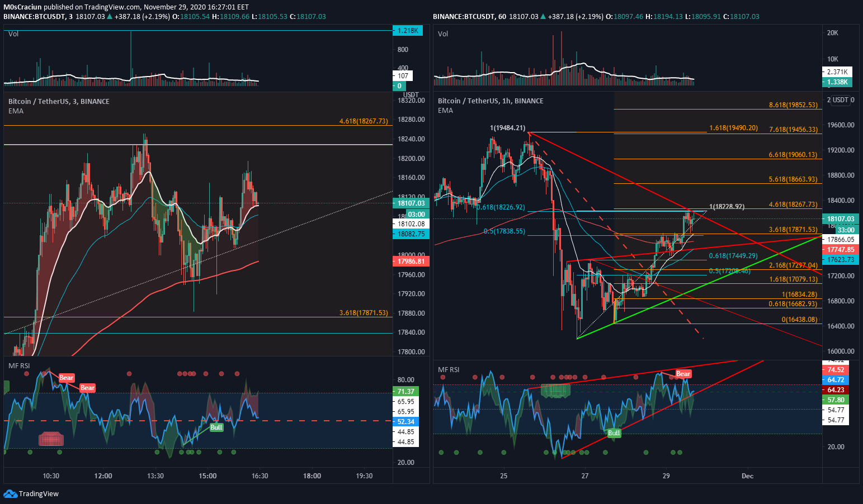
Task: Click the Vol label on the 1h chart
Action: pos(443,34)
